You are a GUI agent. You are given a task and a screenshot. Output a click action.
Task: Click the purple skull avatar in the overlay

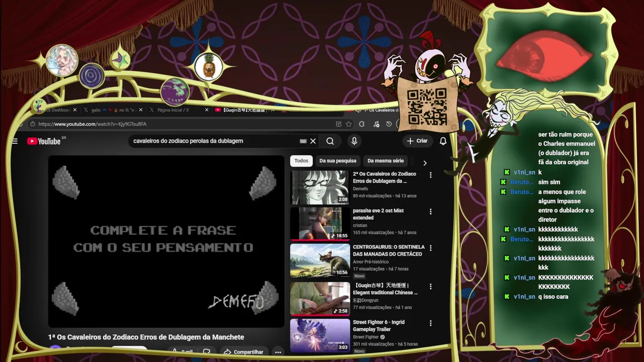pos(175,92)
